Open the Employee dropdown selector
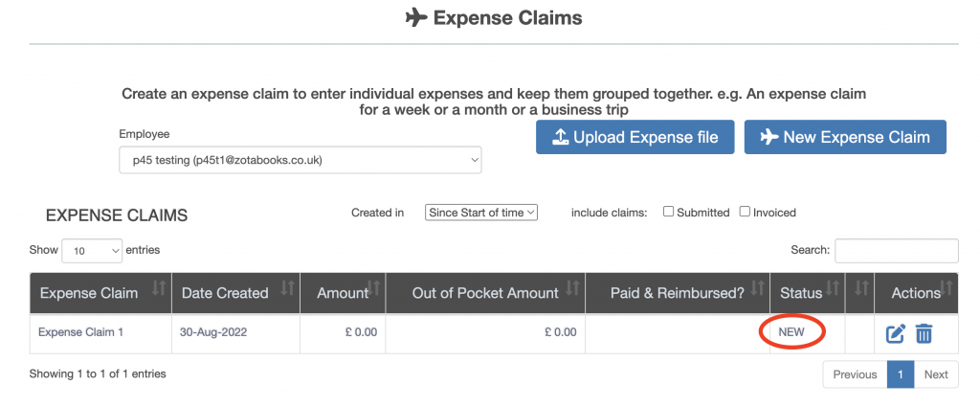Screen dimensions: 980x407 300,160
